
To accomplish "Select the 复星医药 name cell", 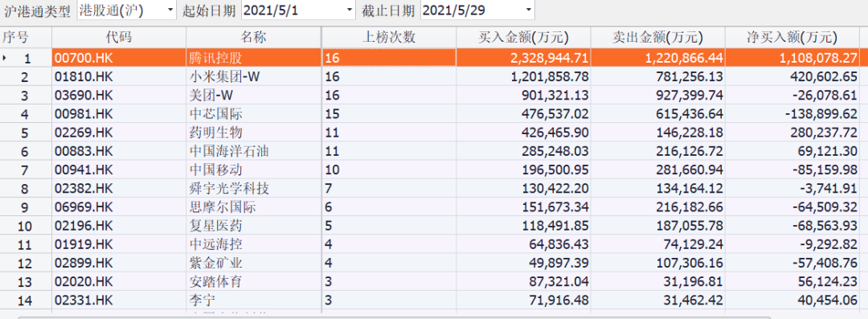I will click(253, 226).
